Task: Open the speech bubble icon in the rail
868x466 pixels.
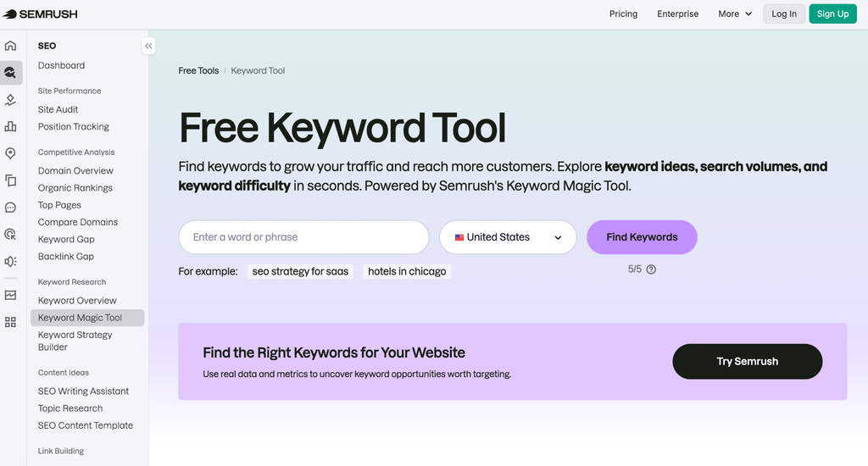Action: pos(10,208)
